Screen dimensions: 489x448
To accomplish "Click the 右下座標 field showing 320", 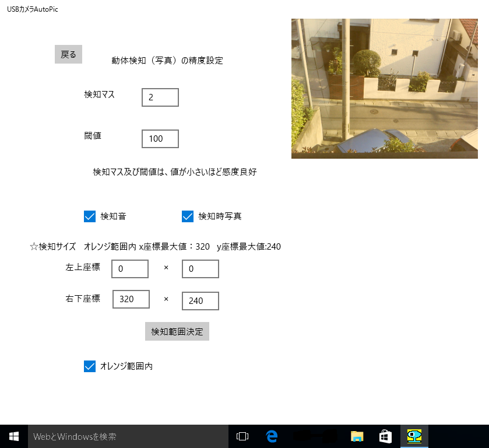I will coord(131,299).
